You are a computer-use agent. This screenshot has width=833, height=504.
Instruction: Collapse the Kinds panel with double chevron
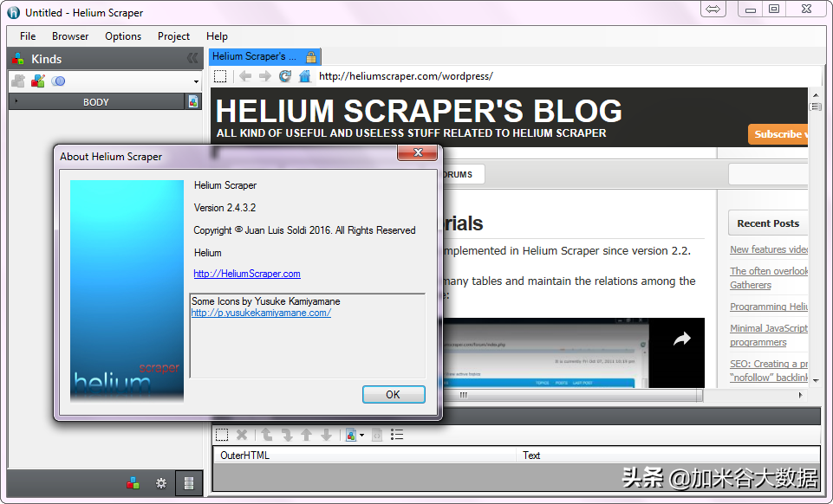(192, 58)
